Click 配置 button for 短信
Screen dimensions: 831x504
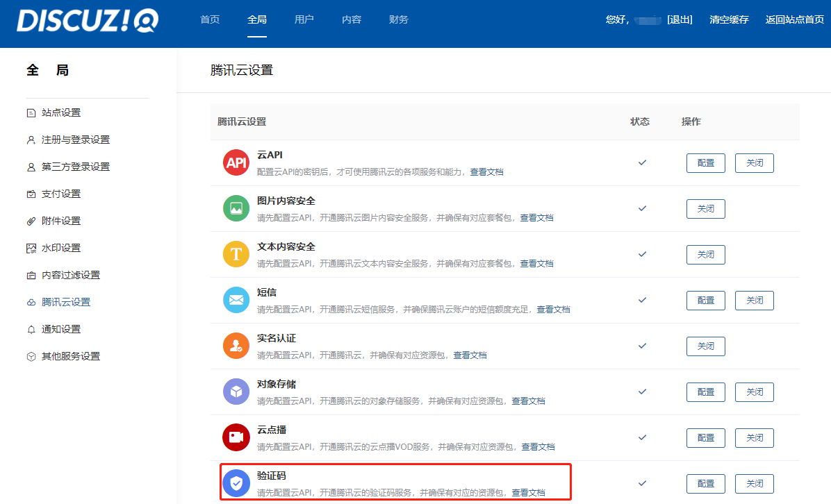pyautogui.click(x=706, y=301)
